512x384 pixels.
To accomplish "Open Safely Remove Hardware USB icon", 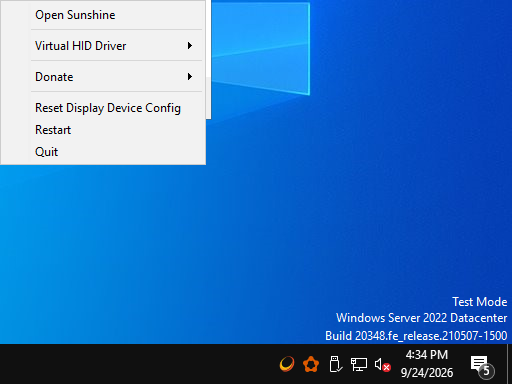I will coord(335,364).
